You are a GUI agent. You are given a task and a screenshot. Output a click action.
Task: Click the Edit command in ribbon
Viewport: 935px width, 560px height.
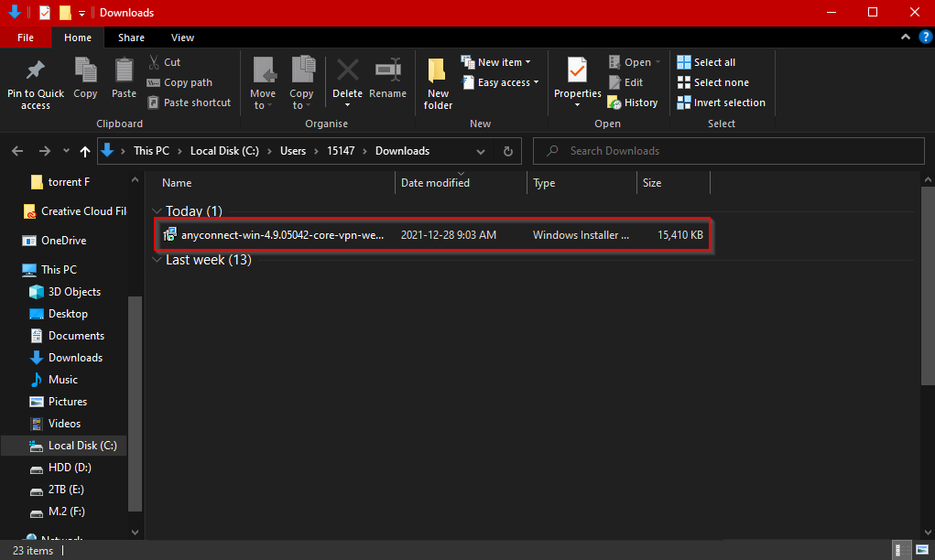[625, 82]
